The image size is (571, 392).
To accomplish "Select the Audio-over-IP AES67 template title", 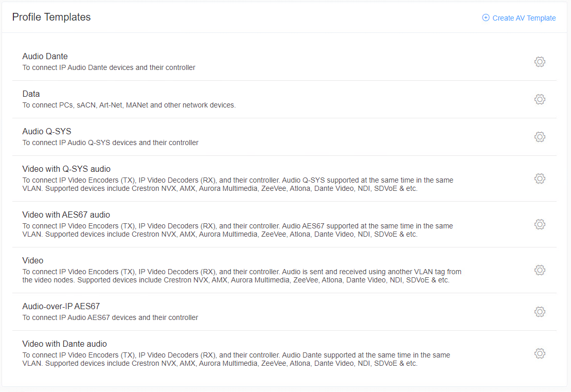I will pyautogui.click(x=61, y=307).
